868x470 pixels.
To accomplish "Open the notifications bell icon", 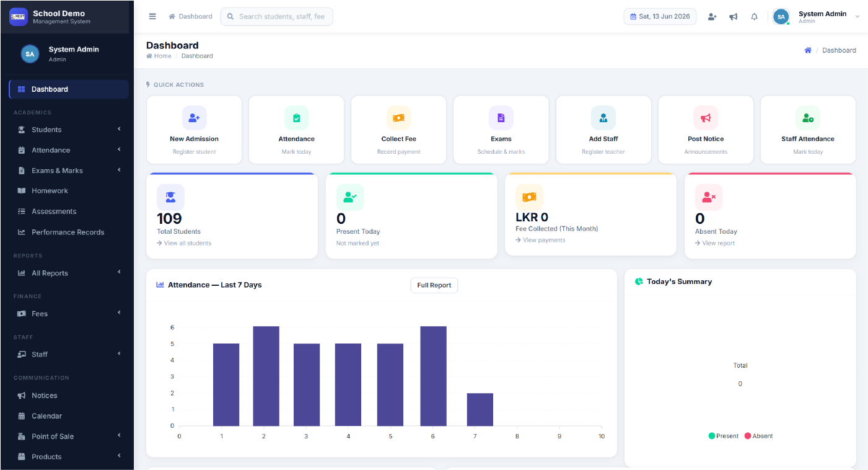I will tap(754, 17).
